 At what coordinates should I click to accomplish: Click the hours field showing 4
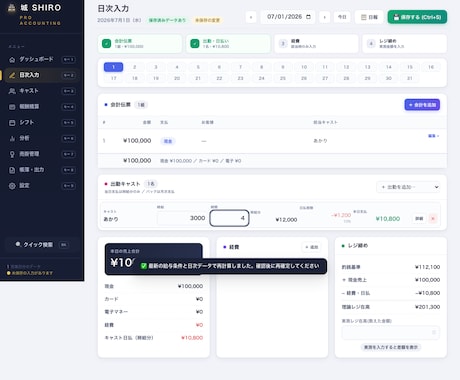point(229,218)
